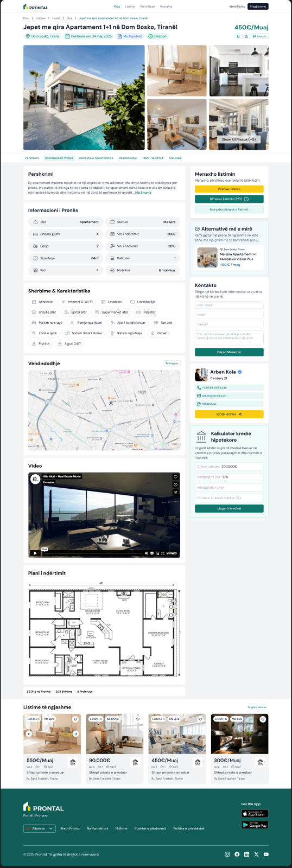
Task: Save listing with bookmark icon
Action: [x=238, y=36]
